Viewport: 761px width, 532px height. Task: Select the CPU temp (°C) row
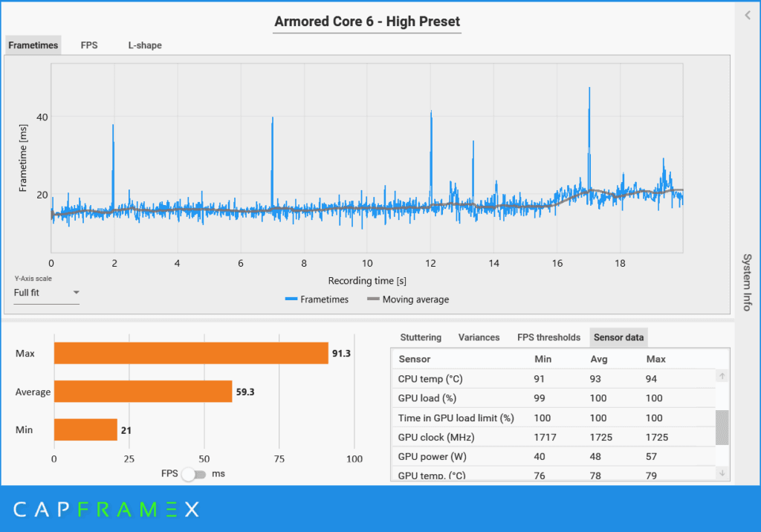point(553,379)
